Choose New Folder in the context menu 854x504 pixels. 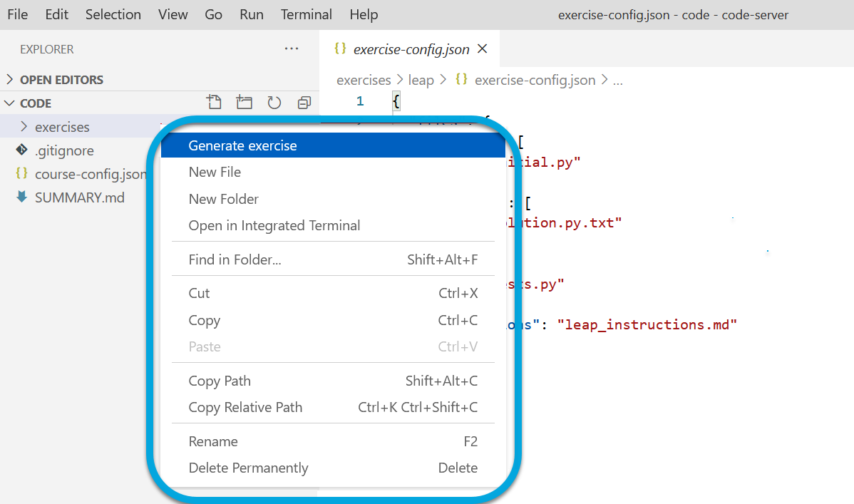[x=223, y=199]
